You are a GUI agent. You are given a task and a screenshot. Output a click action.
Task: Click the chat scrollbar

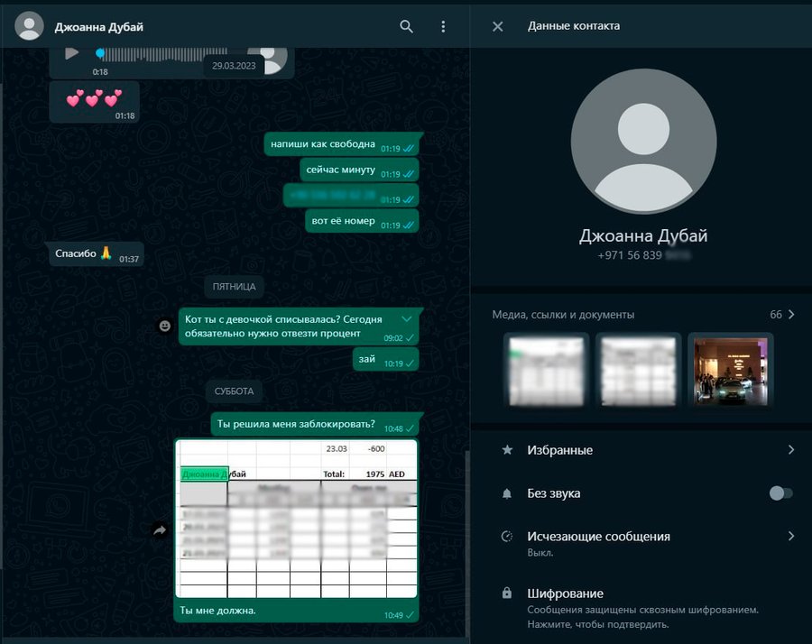coord(467,544)
